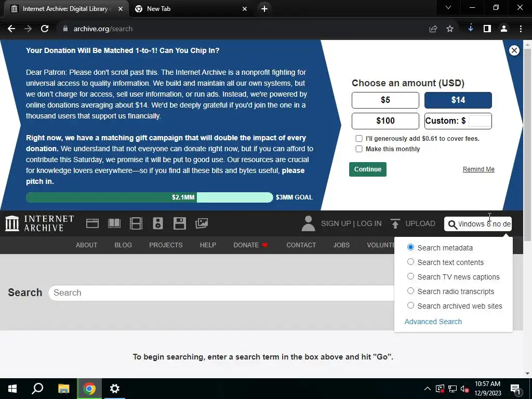Select the Search metadata radio option
Viewport: 532px width, 399px height.
tap(410, 247)
